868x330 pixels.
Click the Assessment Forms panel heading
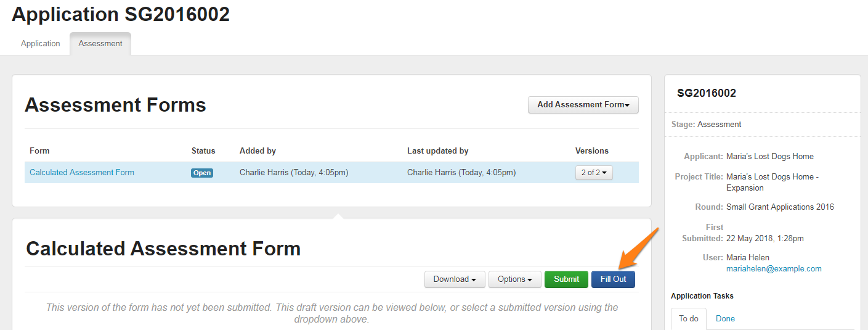pyautogui.click(x=115, y=105)
